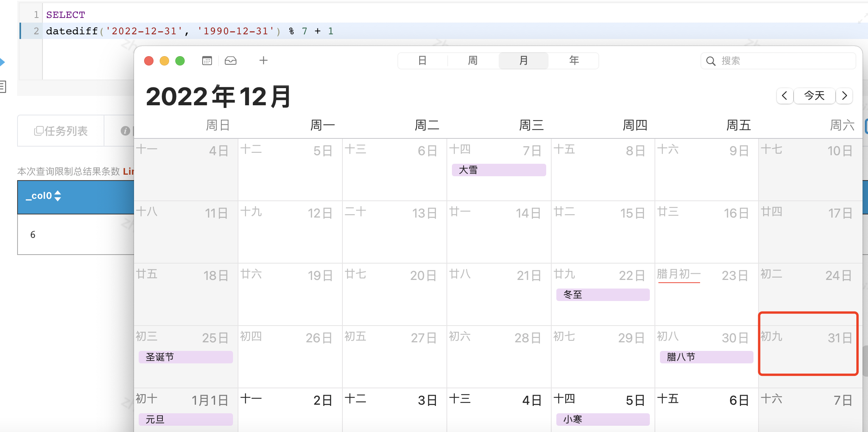This screenshot has height=432, width=868.
Task: Switch calendar to Week (周) view
Action: point(473,61)
